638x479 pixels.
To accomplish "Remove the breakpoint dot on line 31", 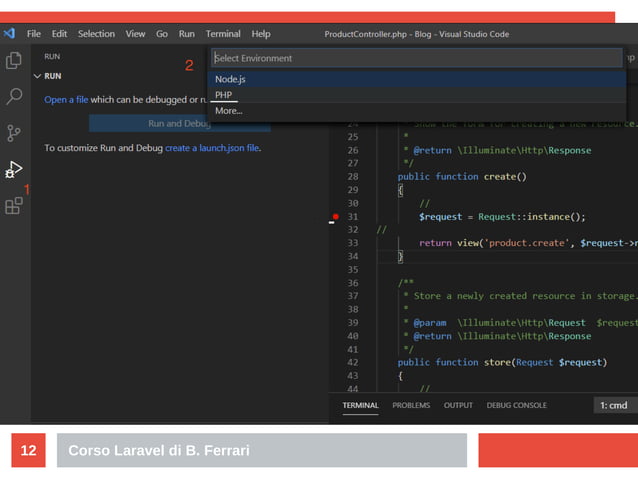I will (336, 216).
